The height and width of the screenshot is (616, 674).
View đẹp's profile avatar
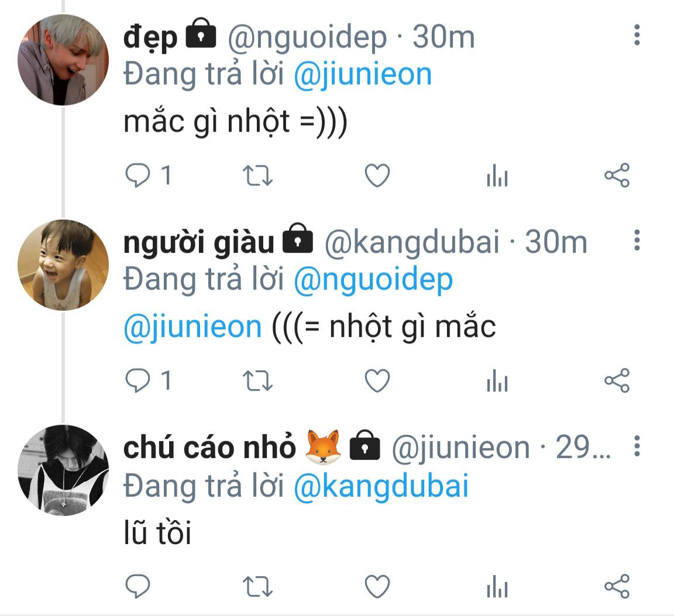(x=63, y=60)
